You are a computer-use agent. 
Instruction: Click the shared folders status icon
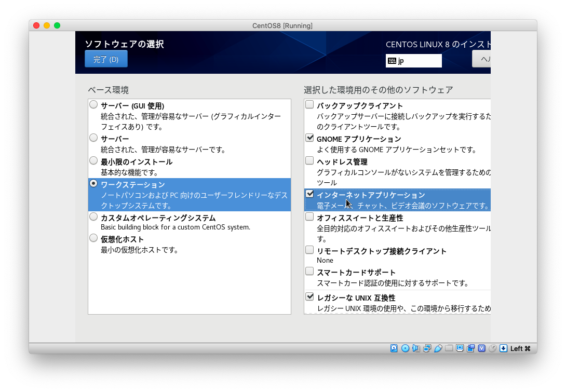point(449,348)
